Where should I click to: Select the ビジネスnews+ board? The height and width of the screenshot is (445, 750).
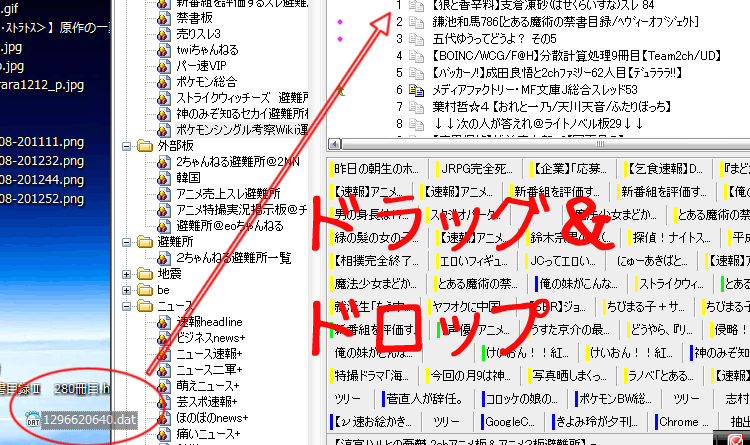click(x=210, y=338)
